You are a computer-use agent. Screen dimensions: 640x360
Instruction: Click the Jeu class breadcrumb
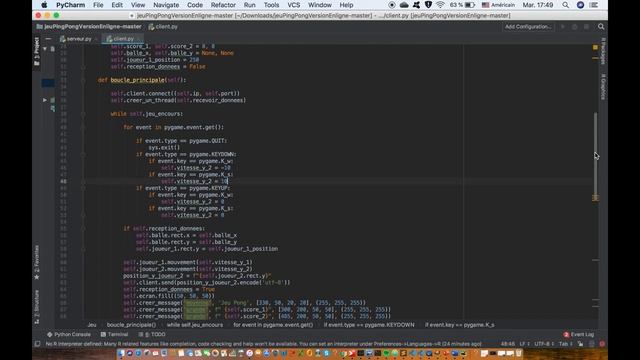92,325
